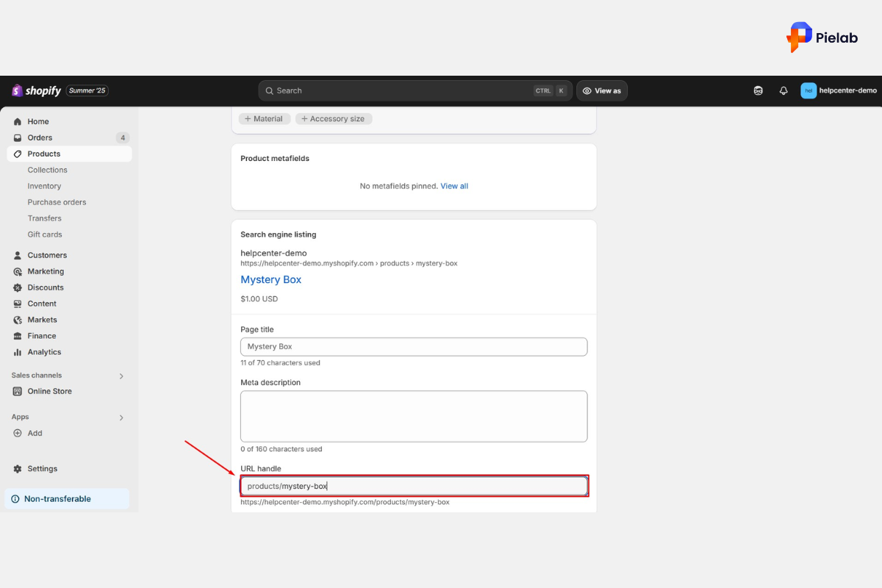Viewport: 882px width, 588px height.
Task: Click the Markets globe icon
Action: point(18,320)
